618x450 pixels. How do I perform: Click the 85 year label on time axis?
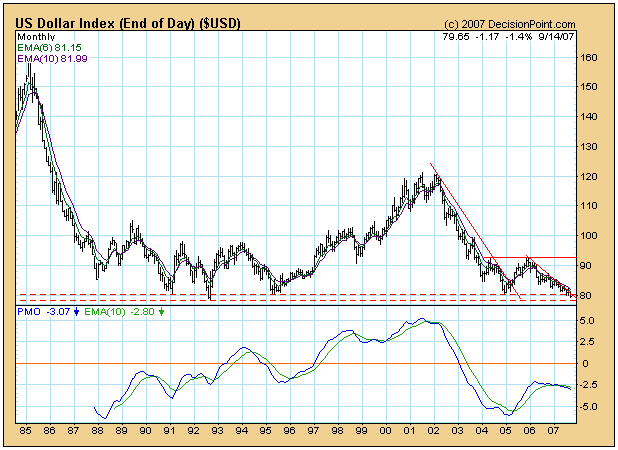point(25,430)
